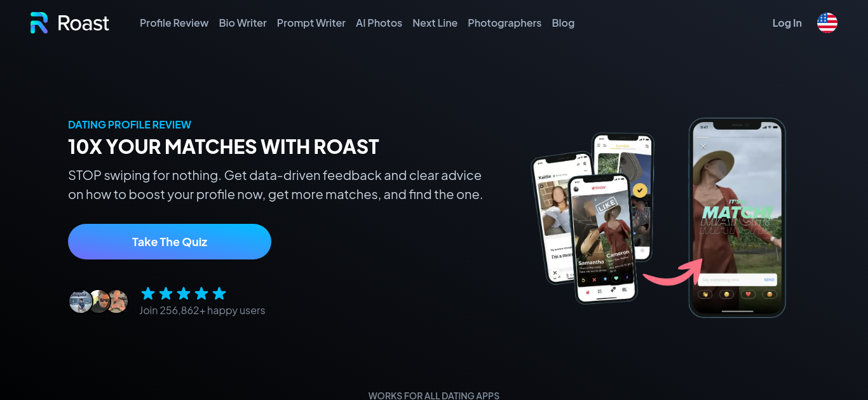Open the Profile Review menu item
The height and width of the screenshot is (400, 868).
tap(174, 23)
